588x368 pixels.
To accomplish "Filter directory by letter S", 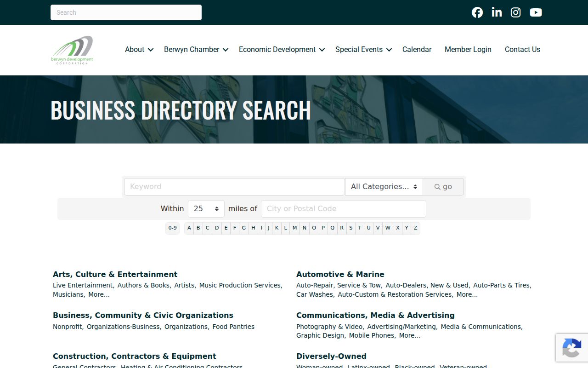I will coord(351,228).
